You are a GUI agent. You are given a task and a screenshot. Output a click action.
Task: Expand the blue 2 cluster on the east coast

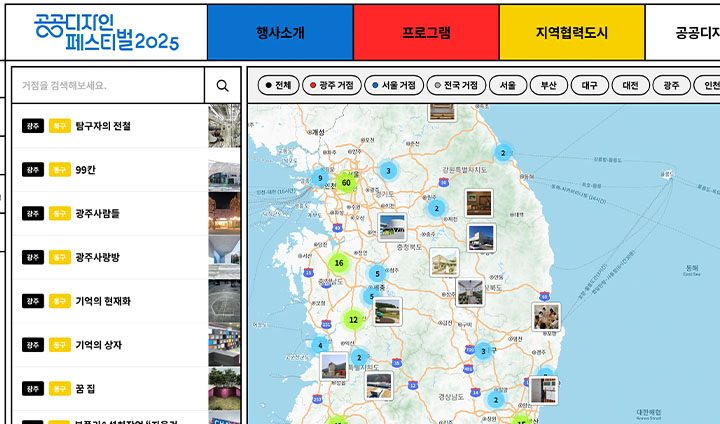coord(503,153)
